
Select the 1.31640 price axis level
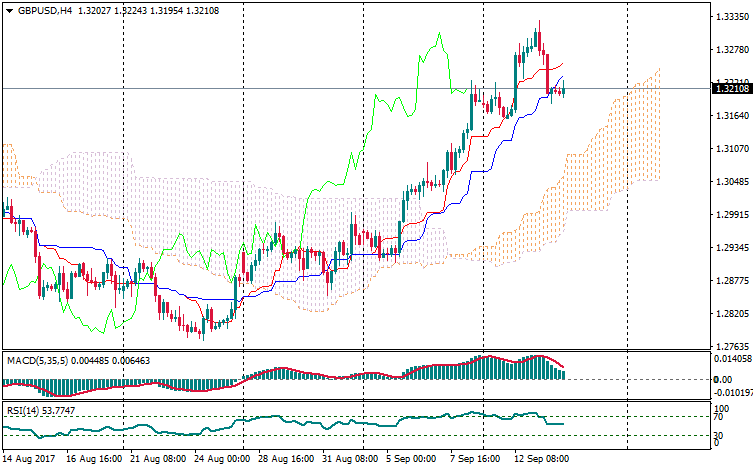[733, 116]
